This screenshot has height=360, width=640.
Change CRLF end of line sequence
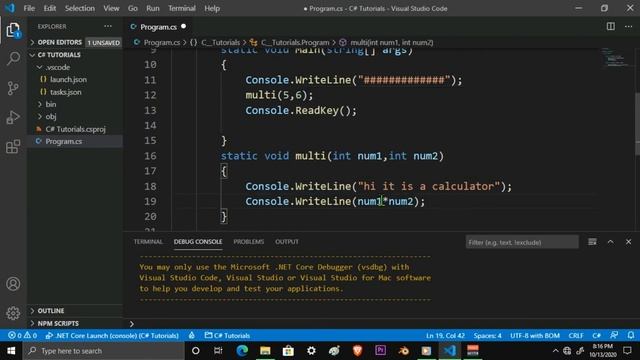coord(576,336)
